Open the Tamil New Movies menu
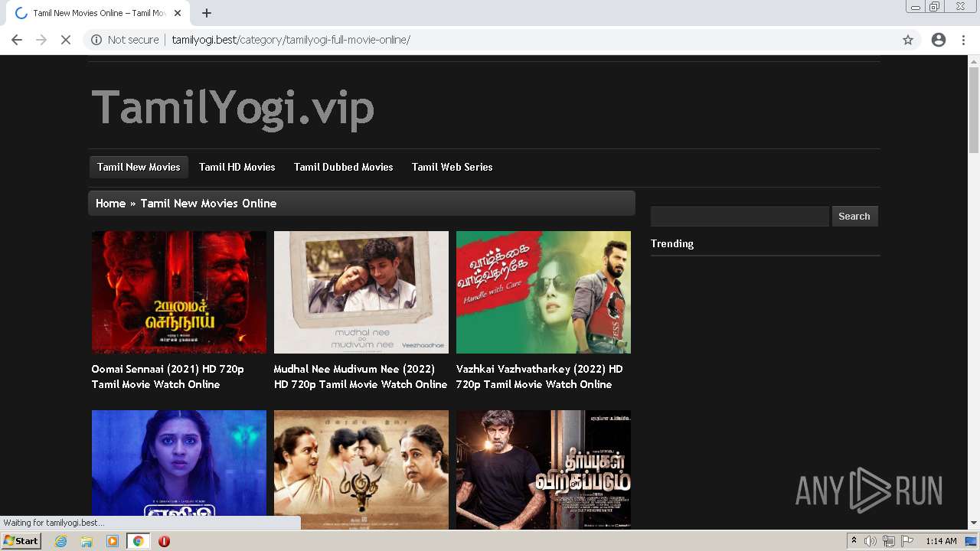Image resolution: width=980 pixels, height=551 pixels. (139, 167)
